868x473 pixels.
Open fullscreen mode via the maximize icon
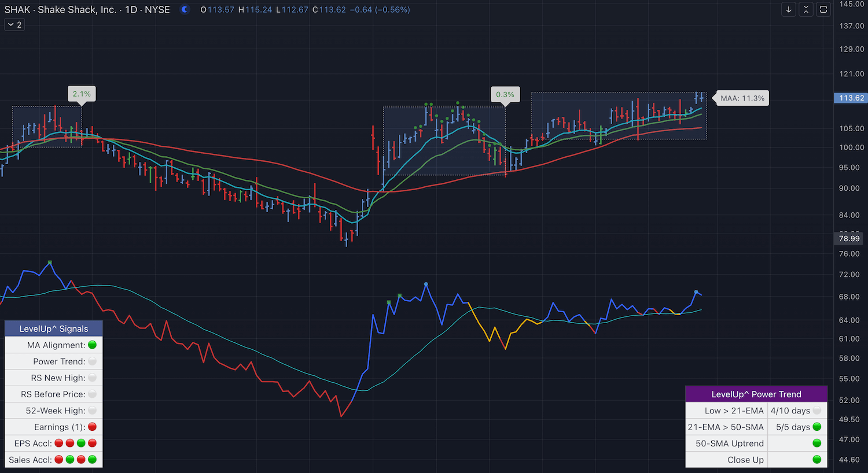tap(823, 9)
